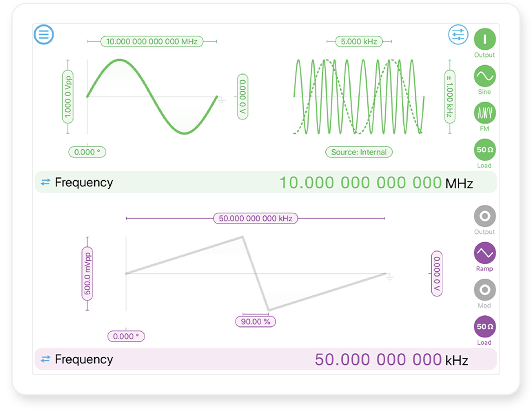The width and height of the screenshot is (532, 410).
Task: Enable channel 2 gray Output
Action: click(x=485, y=216)
